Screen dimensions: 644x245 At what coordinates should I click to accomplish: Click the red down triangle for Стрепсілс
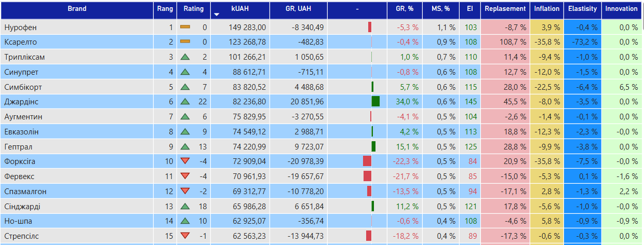point(185,236)
